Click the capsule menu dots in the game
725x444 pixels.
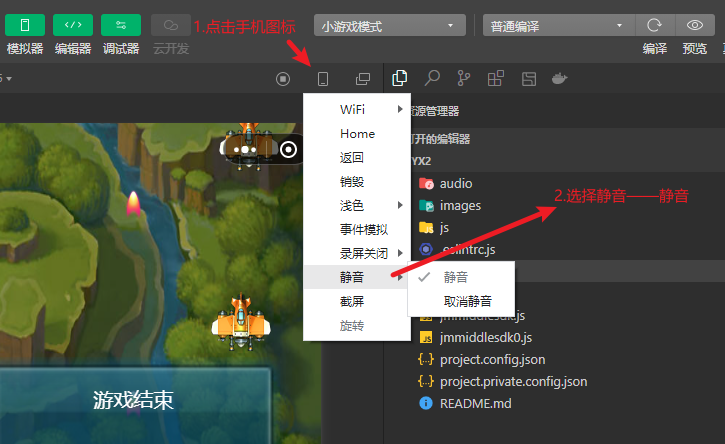coord(245,150)
